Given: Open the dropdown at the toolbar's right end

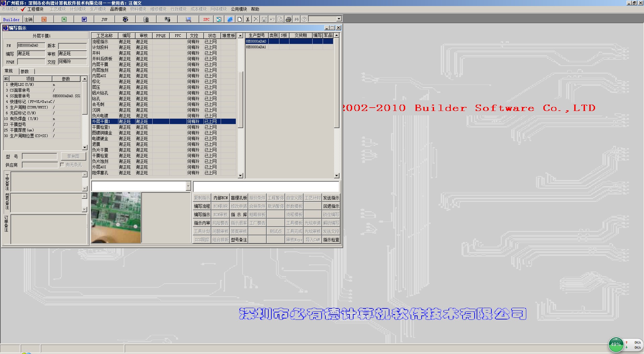Looking at the screenshot, I should pyautogui.click(x=339, y=19).
